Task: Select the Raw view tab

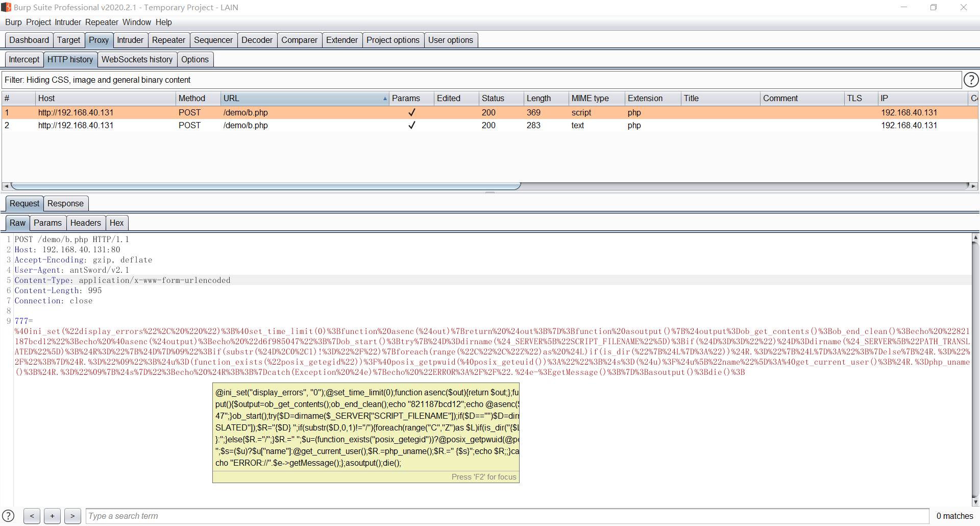Action: [17, 223]
